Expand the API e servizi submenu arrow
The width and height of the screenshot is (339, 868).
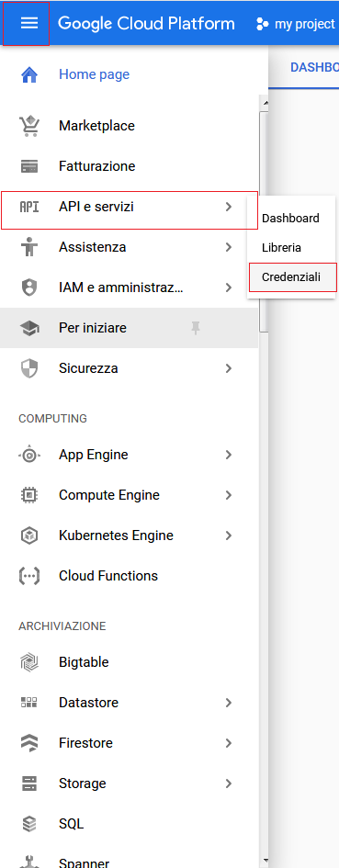coord(228,207)
